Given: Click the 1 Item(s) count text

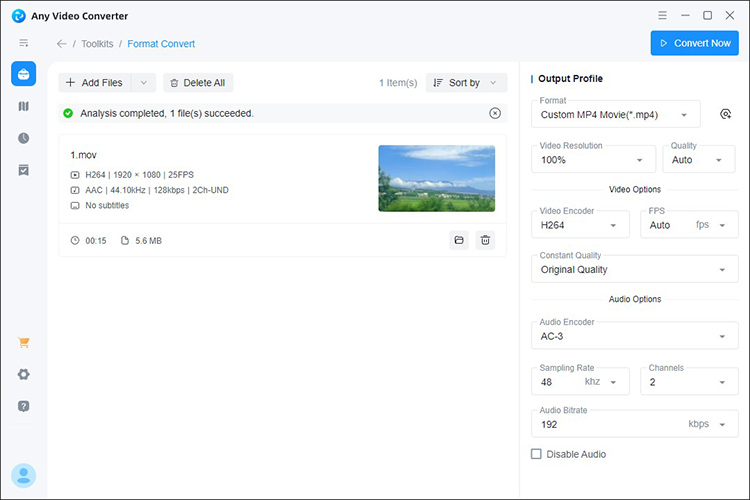Looking at the screenshot, I should pos(398,83).
